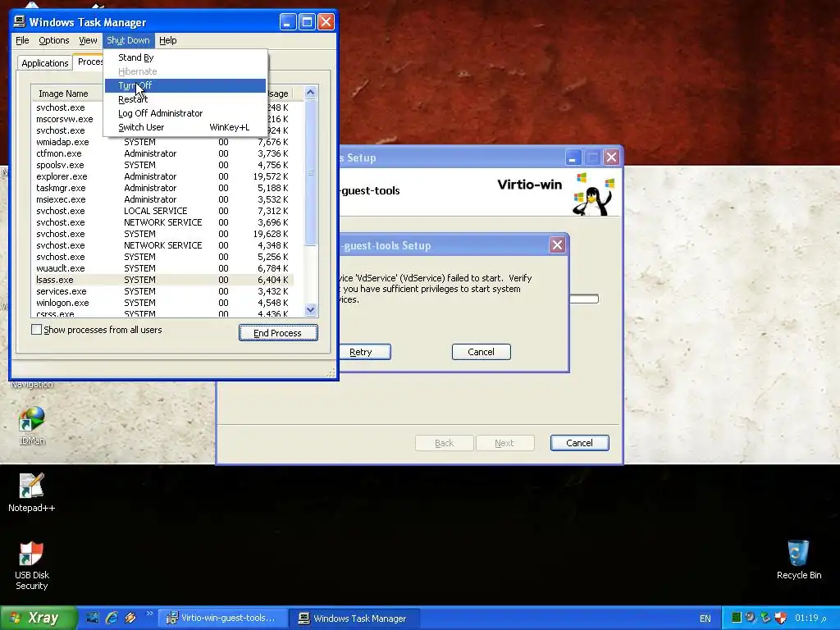Click the End Process button
The image size is (840, 630).
coord(278,333)
